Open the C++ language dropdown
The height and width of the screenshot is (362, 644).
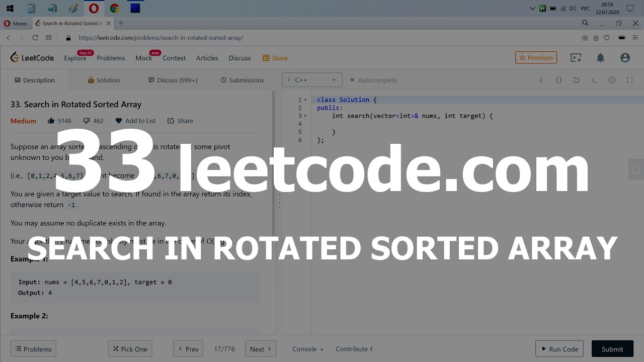point(312,80)
